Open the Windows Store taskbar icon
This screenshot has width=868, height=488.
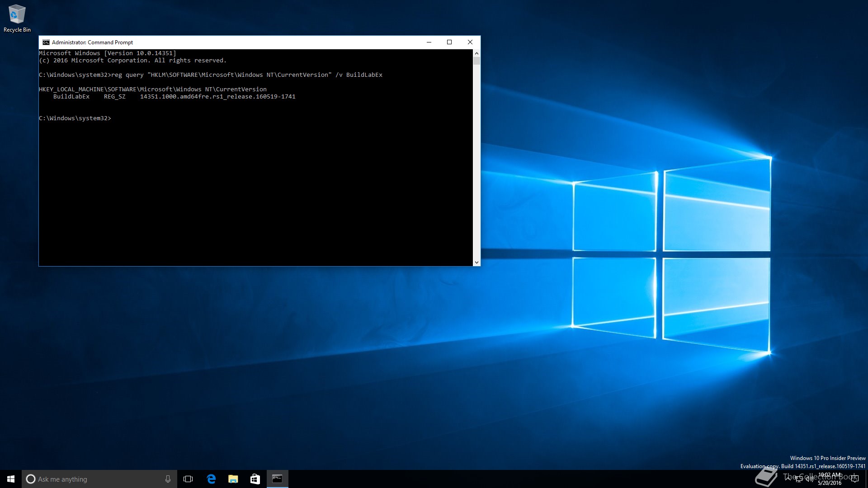coord(255,479)
